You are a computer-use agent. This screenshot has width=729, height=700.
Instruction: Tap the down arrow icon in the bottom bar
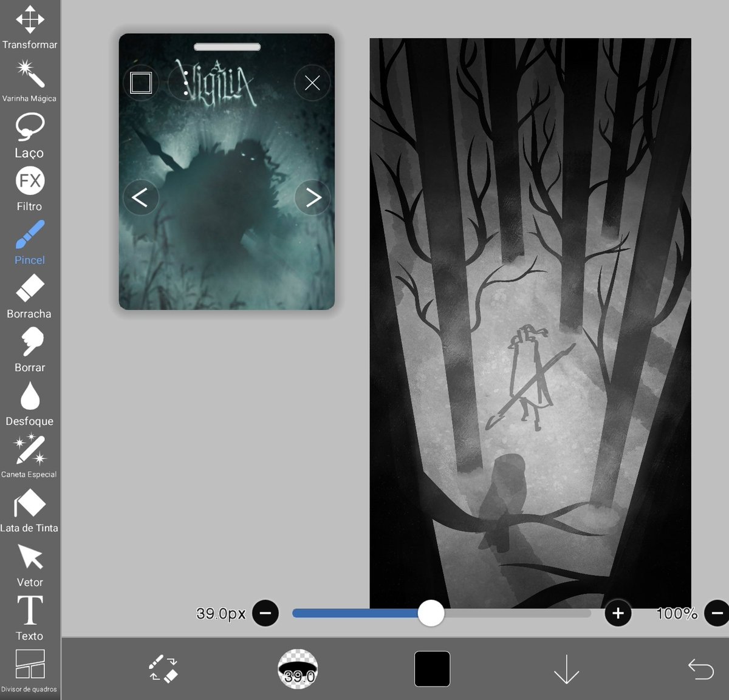(566, 669)
